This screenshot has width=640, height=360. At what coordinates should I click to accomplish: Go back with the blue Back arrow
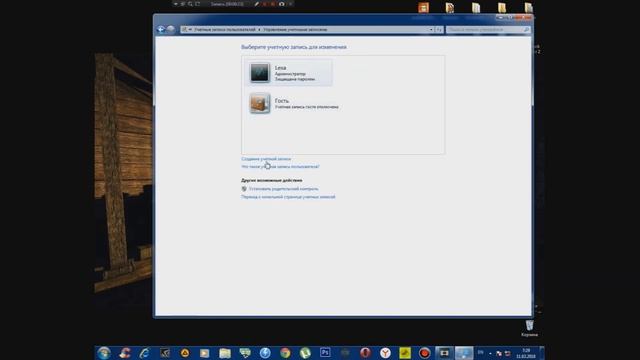(160, 29)
